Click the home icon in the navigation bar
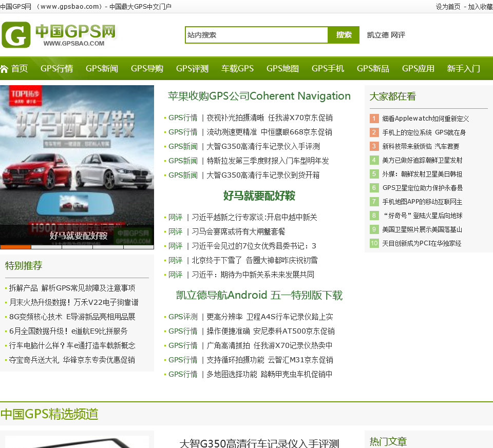The image size is (493, 448). pos(4,69)
